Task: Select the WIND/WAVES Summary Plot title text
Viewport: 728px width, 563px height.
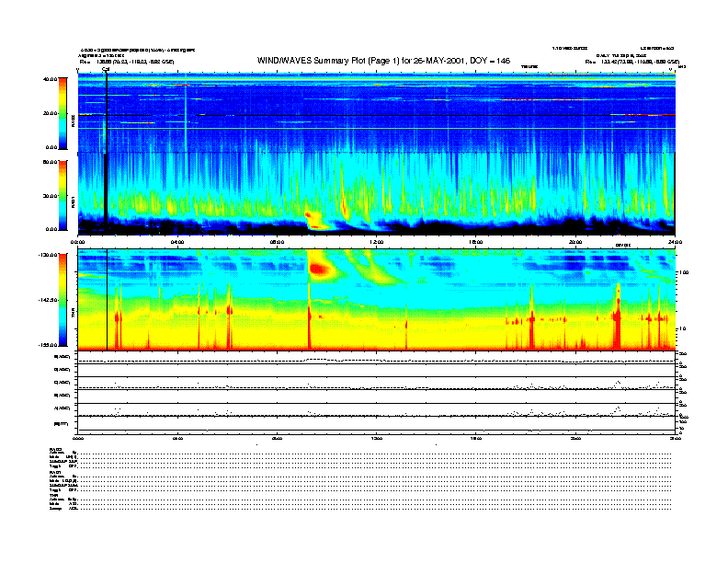Action: click(x=383, y=61)
